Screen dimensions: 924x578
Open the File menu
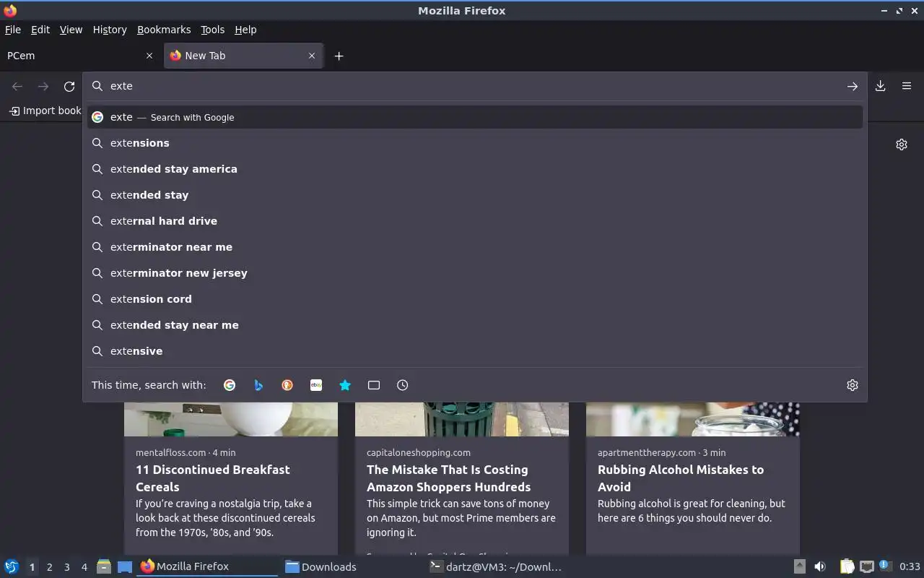point(13,30)
